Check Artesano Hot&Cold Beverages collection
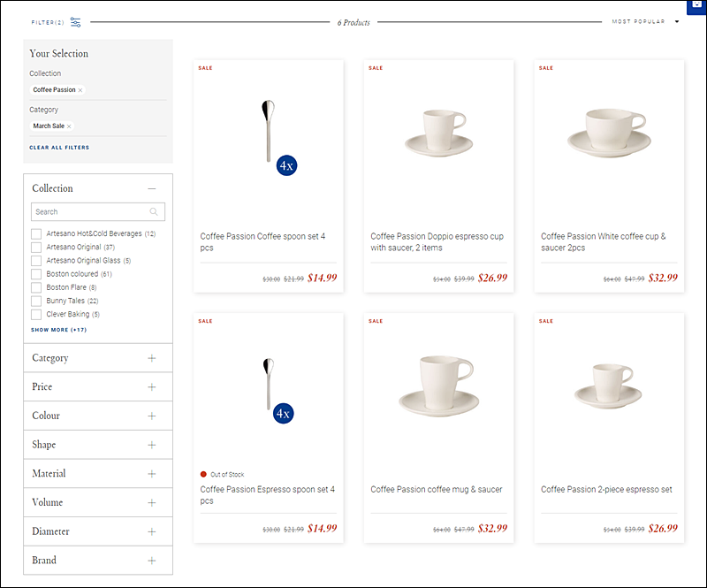707x588 pixels. (36, 233)
